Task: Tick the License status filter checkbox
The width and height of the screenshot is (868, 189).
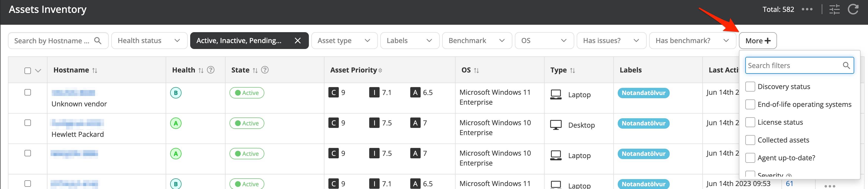Action: pos(750,122)
